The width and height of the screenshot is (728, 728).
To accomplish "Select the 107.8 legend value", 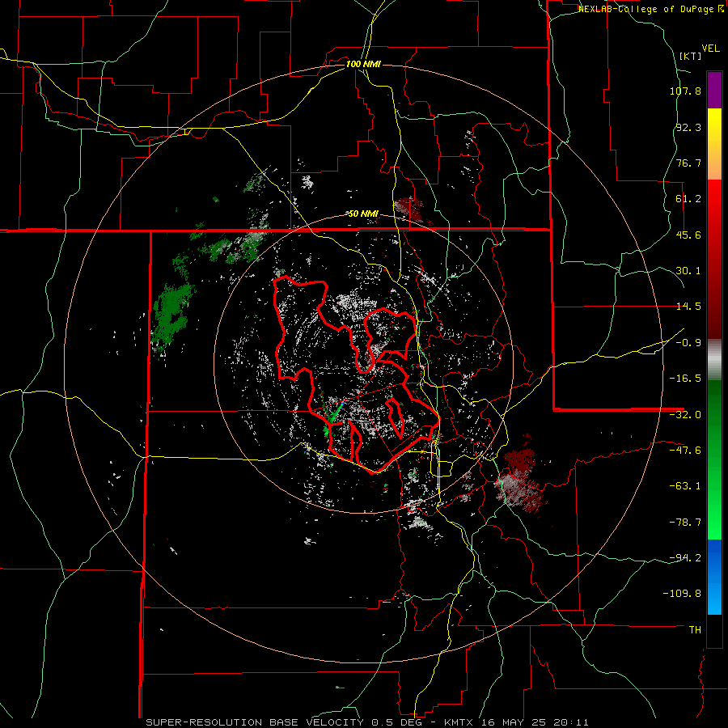I will (685, 91).
